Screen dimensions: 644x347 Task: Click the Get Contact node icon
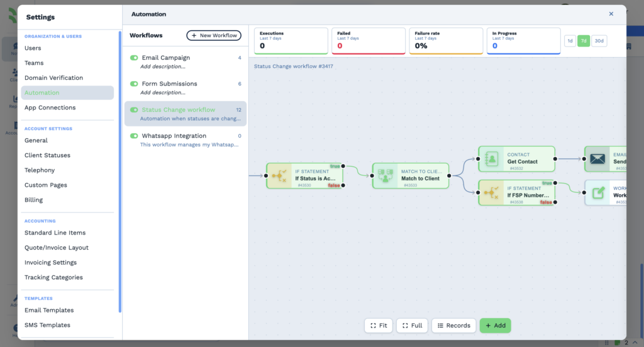pos(491,159)
